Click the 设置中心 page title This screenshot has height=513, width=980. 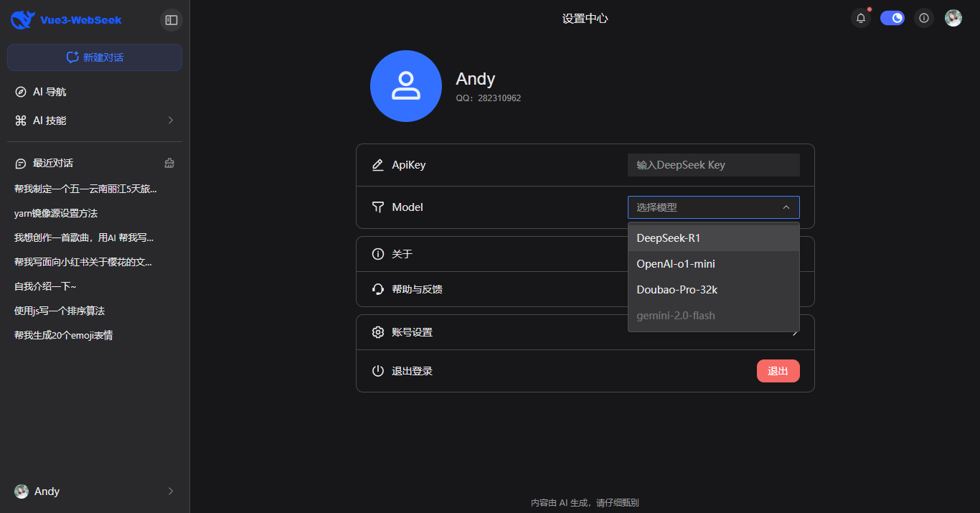(585, 19)
